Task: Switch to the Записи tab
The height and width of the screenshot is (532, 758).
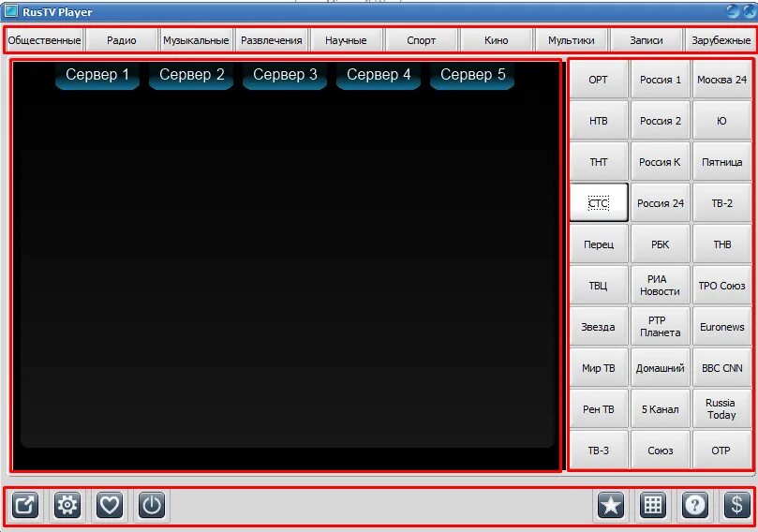Action: (x=646, y=40)
